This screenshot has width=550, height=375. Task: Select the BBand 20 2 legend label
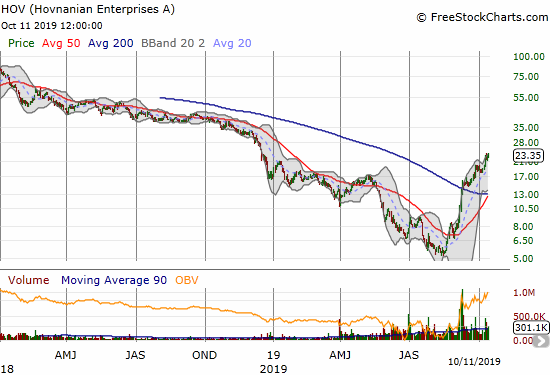[173, 43]
